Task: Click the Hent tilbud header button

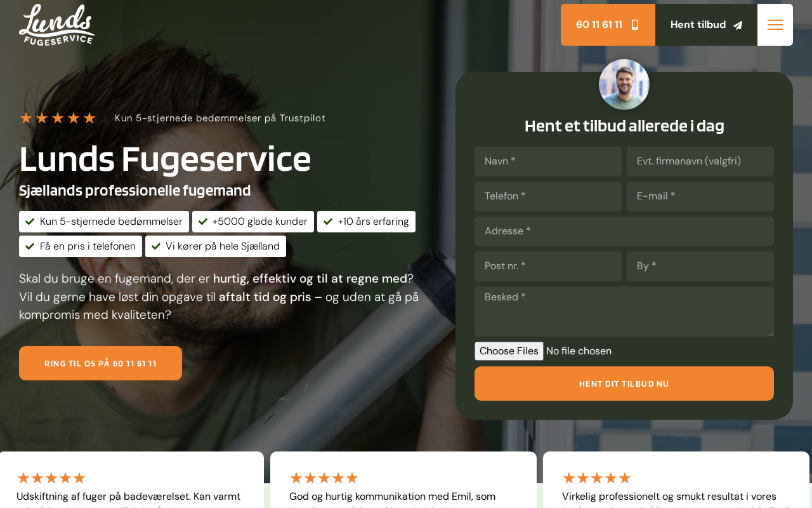Action: tap(706, 25)
